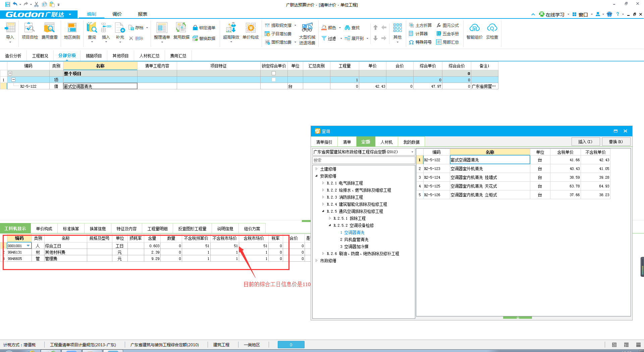Open 单价构成 unit price composition
Viewport: 644px width, 352px height.
pos(251,31)
